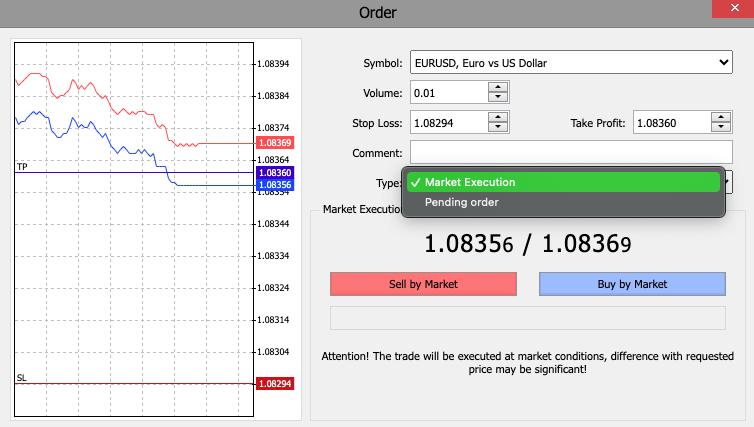Click the 1.08344 axis label
Image resolution: width=754 pixels, height=427 pixels.
273,224
